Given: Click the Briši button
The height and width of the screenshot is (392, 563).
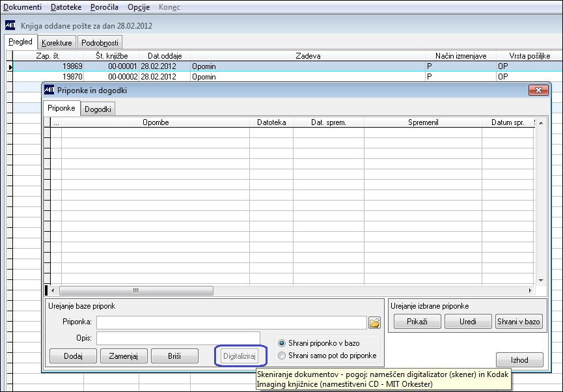Looking at the screenshot, I should [x=174, y=356].
